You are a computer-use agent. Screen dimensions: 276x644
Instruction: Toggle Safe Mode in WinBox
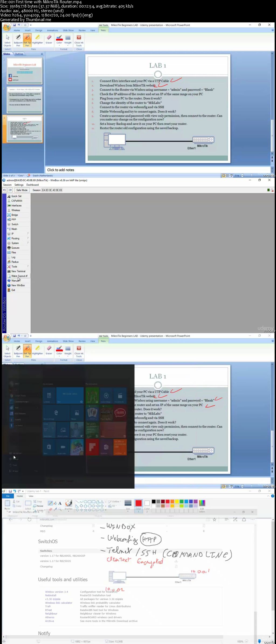tap(22, 190)
